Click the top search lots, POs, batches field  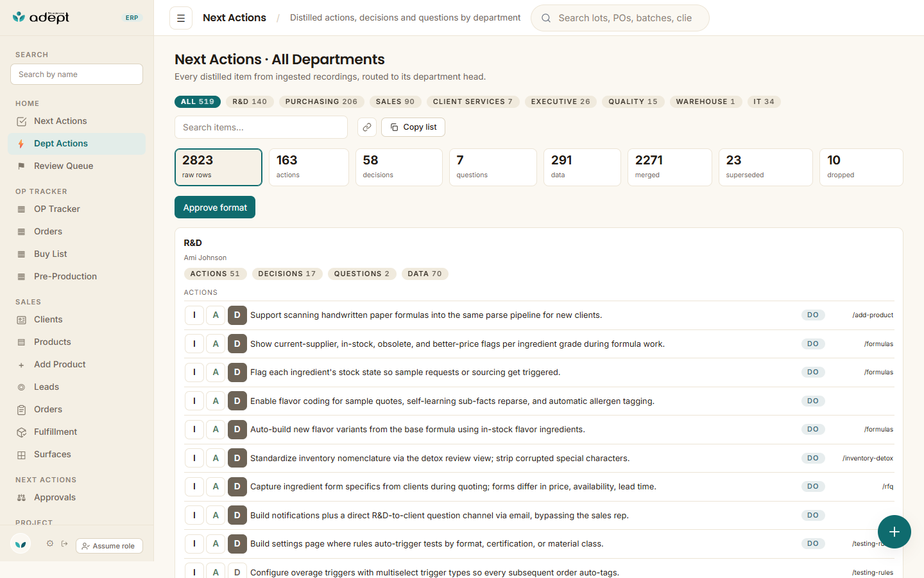pos(620,18)
